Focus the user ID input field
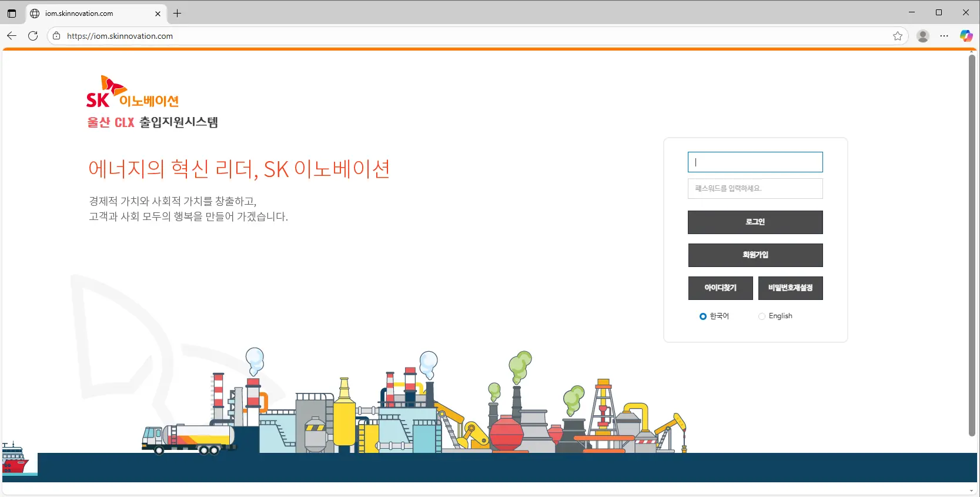Screen dimensions: 980x497 [x=755, y=162]
